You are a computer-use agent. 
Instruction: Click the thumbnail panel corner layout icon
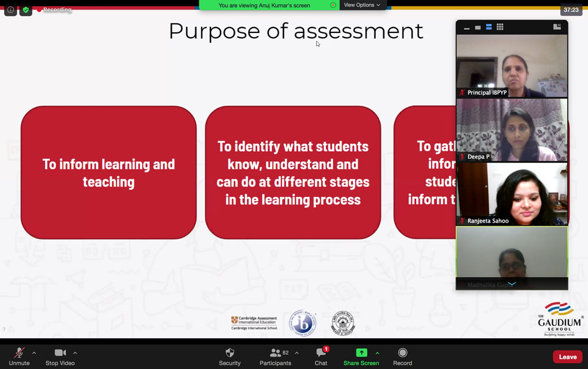(x=557, y=26)
